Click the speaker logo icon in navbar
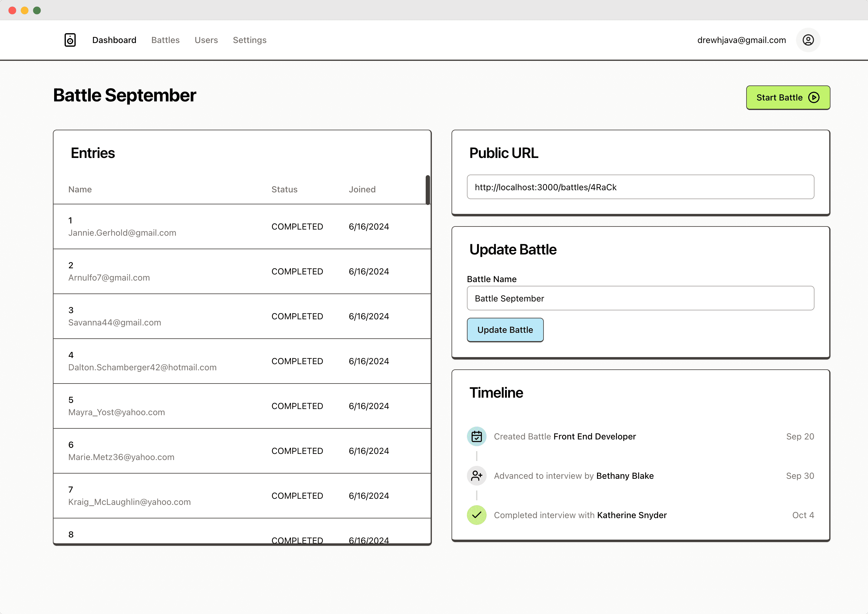Viewport: 868px width, 614px height. point(70,40)
